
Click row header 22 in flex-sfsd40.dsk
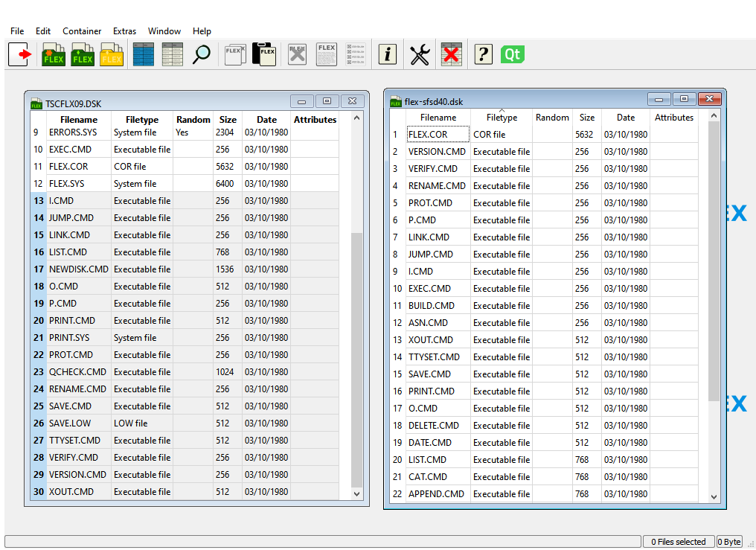[397, 493]
